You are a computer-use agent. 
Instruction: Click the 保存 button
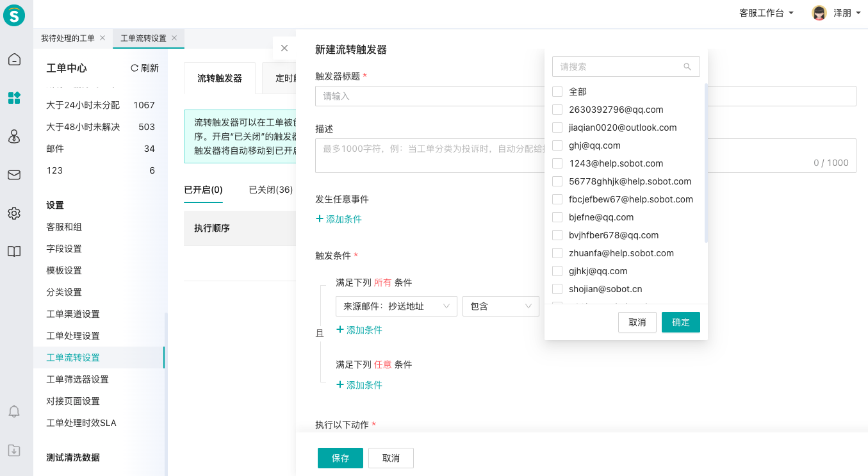[x=340, y=458]
